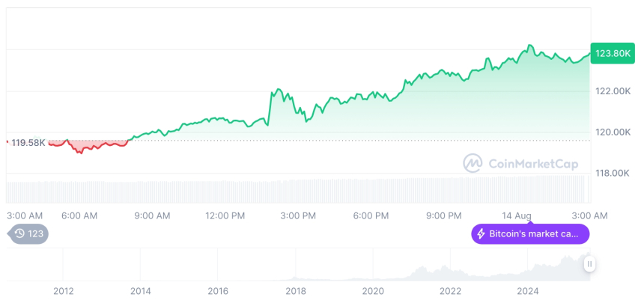Click the 9:00 PM time axis label
The image size is (644, 300).
(x=443, y=215)
